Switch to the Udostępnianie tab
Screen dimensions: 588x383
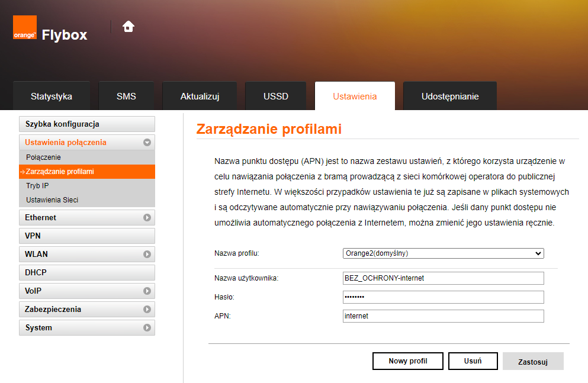(449, 95)
